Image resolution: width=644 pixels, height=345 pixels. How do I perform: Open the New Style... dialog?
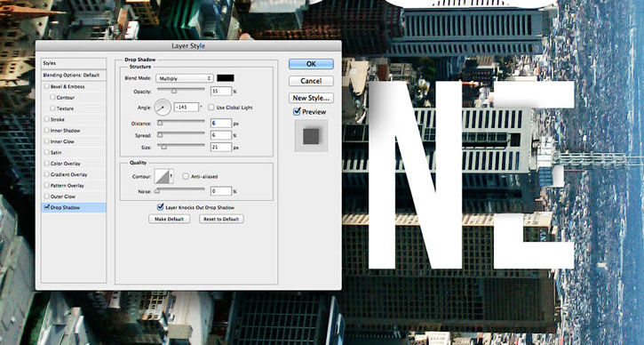point(311,98)
